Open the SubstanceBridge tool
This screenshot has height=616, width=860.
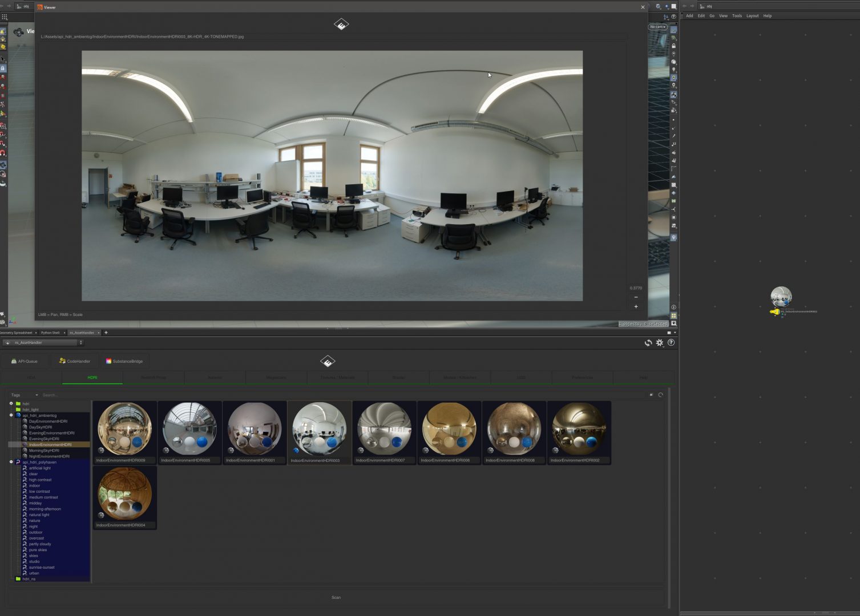(124, 361)
